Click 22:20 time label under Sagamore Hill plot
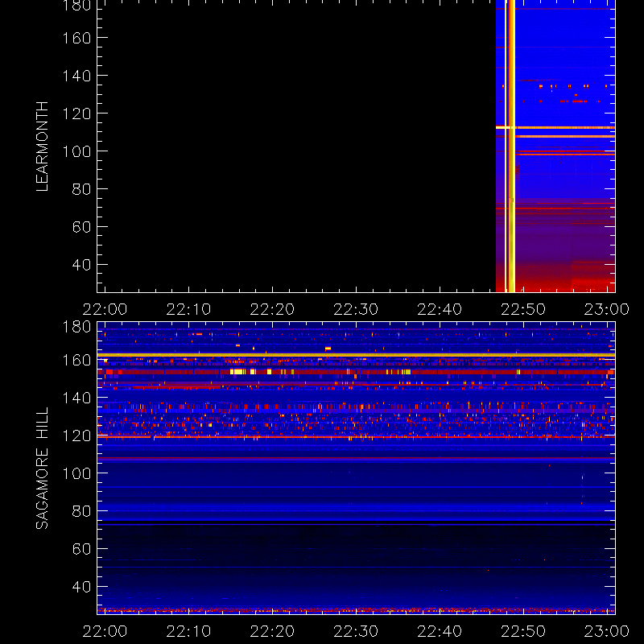644x644 pixels. [x=272, y=631]
